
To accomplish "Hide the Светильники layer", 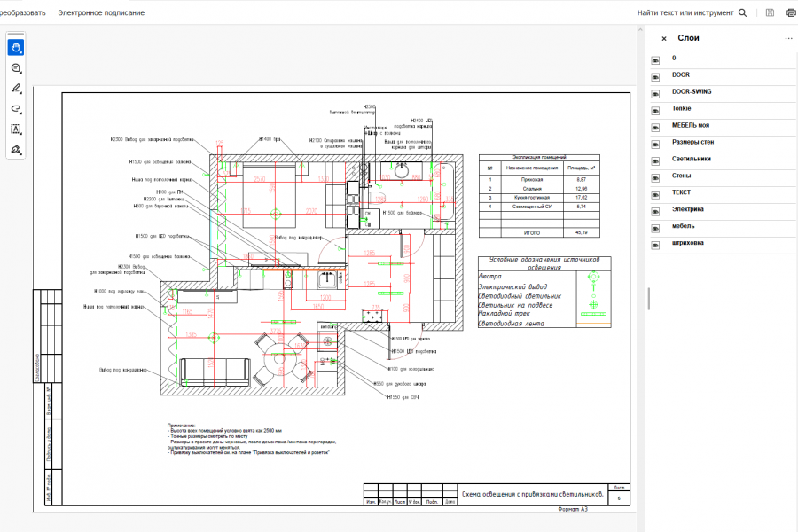I will (x=655, y=161).
